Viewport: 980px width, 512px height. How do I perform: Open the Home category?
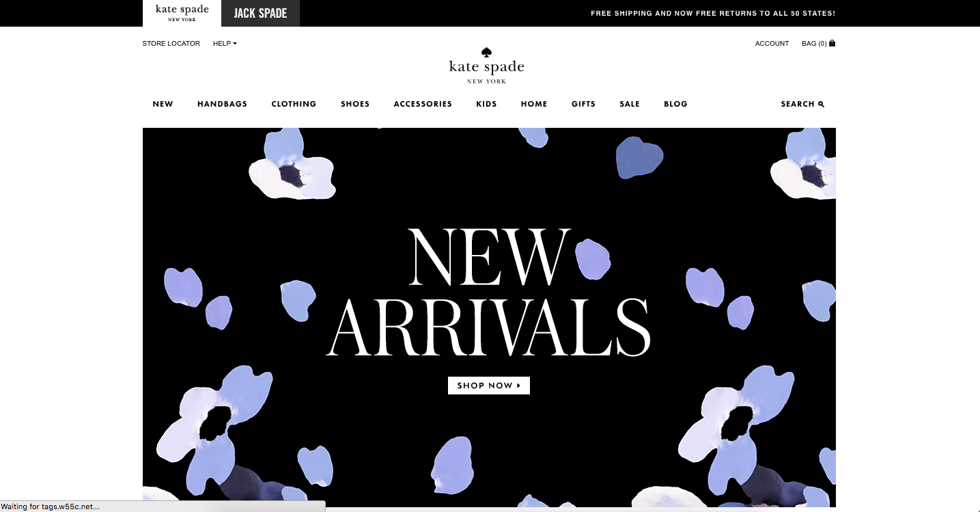pyautogui.click(x=534, y=104)
